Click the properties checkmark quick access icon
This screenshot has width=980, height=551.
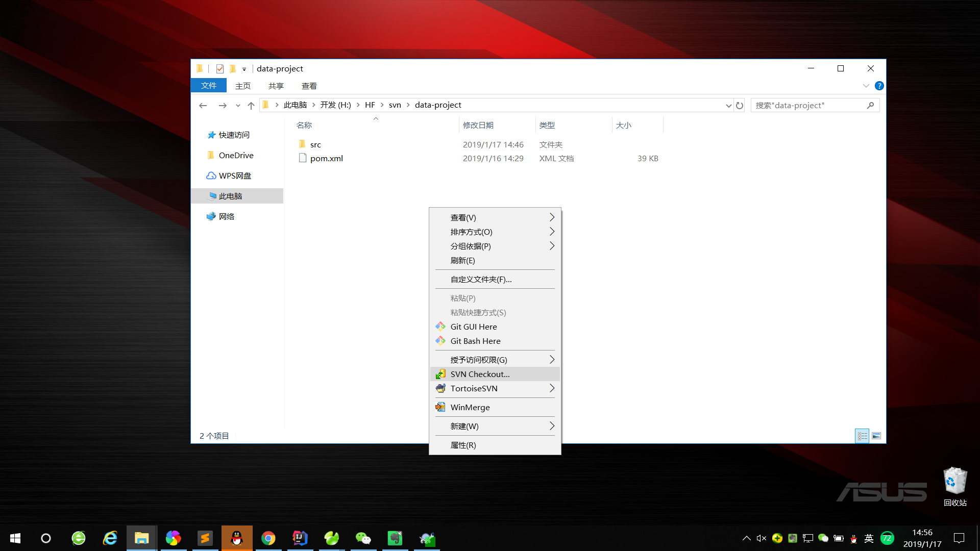[220, 68]
